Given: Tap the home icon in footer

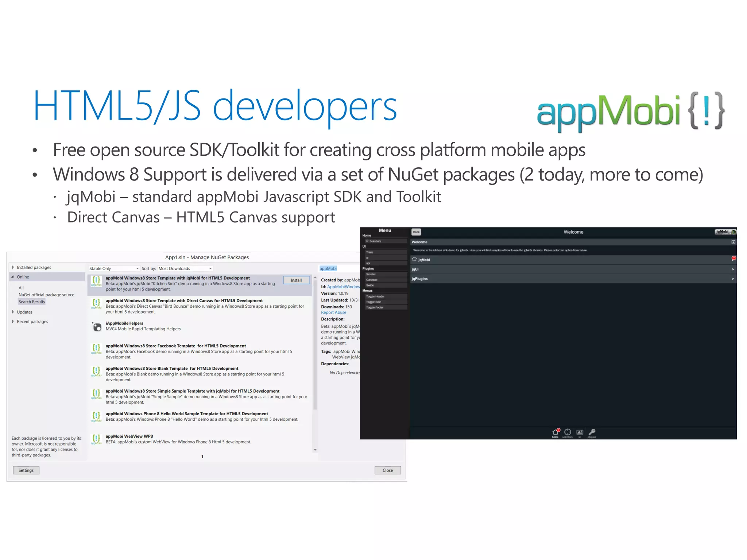Looking at the screenshot, I should (555, 433).
